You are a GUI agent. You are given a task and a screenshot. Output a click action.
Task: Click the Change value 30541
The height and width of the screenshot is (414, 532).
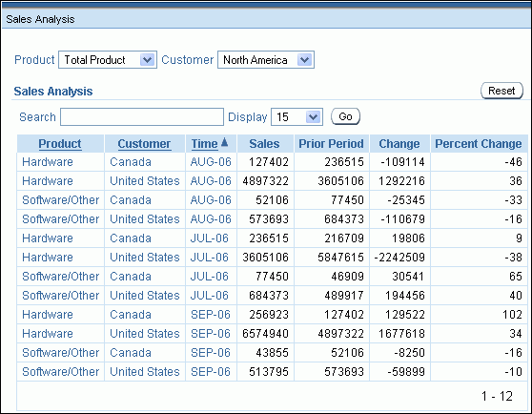pyautogui.click(x=408, y=277)
